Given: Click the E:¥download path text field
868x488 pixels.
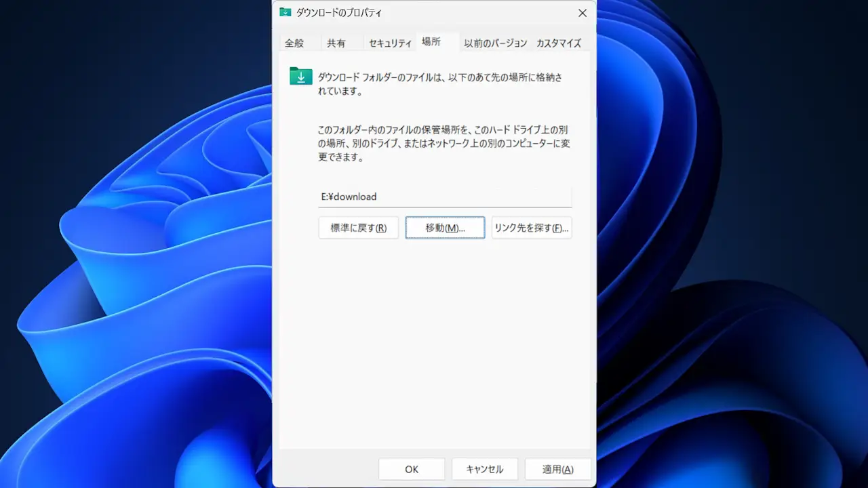Looking at the screenshot, I should (x=445, y=197).
